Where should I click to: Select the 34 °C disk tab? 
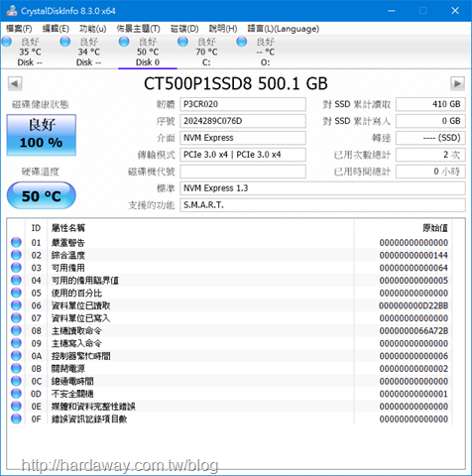(88, 52)
